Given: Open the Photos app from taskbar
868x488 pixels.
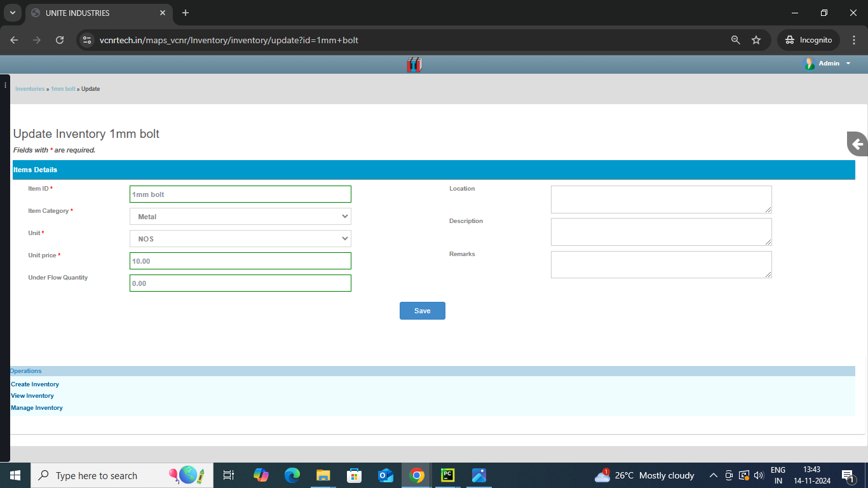Looking at the screenshot, I should 479,475.
